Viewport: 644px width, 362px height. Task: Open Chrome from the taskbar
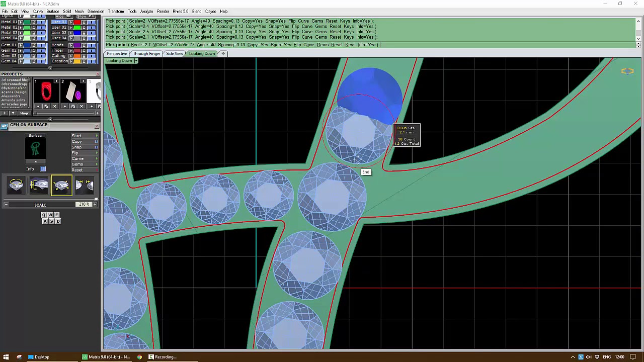139,357
